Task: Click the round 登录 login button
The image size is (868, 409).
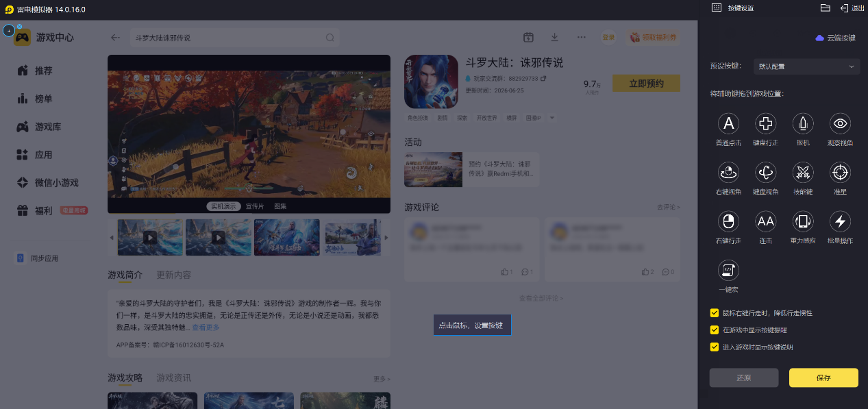Action: 608,37
